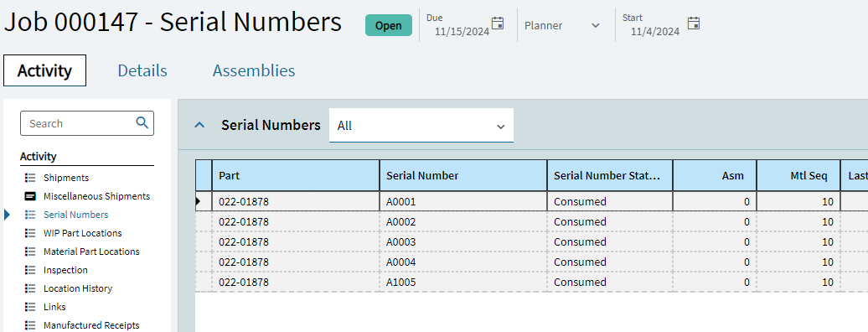The image size is (868, 332).
Task: Sort by Serial Number Status column header
Action: point(610,176)
